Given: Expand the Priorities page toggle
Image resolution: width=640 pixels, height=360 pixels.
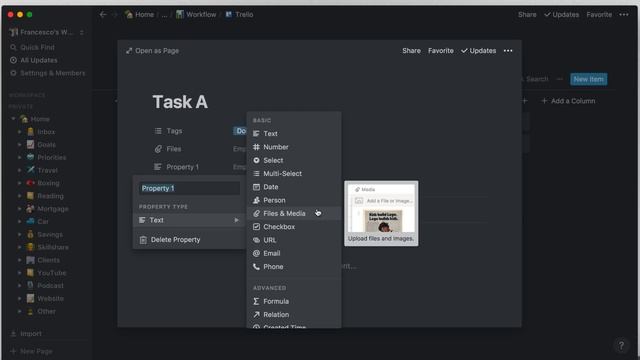Looking at the screenshot, I should [19, 157].
